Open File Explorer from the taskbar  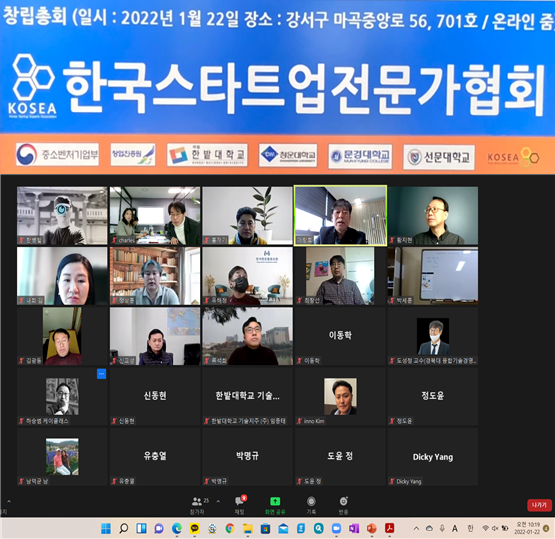tap(248, 529)
